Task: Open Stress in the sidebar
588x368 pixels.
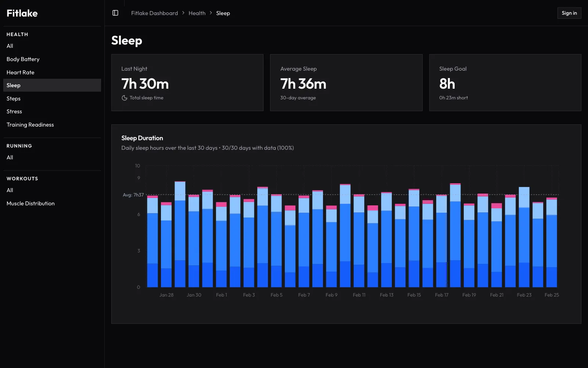Action: pos(52,112)
